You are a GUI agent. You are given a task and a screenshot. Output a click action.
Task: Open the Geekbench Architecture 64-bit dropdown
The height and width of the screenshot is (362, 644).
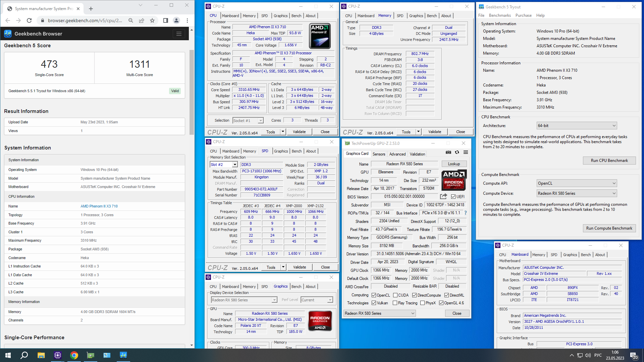[x=577, y=126]
